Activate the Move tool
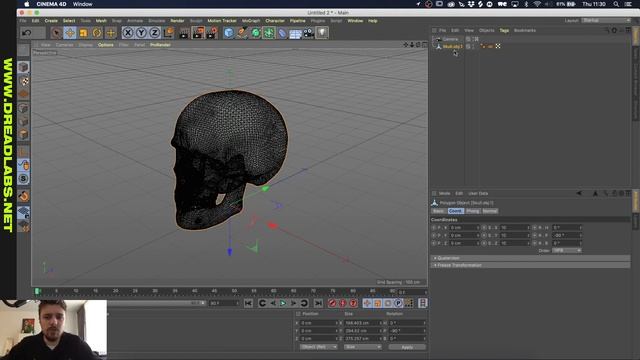 pyautogui.click(x=70, y=33)
